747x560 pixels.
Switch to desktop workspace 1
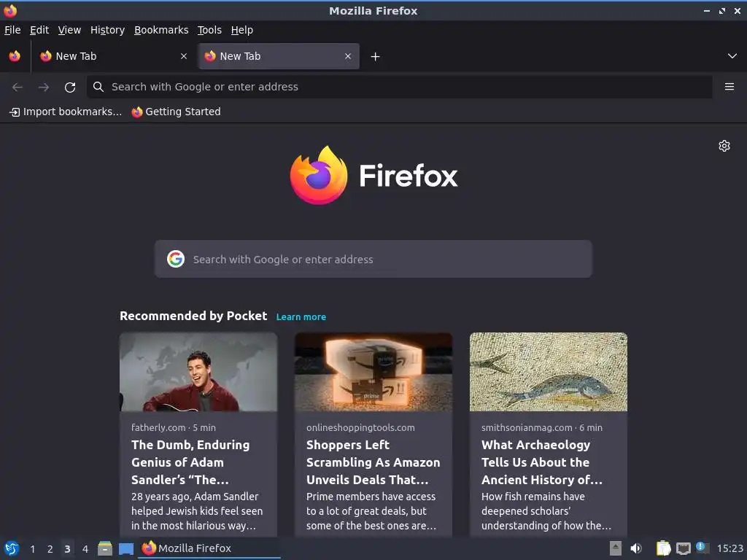tap(32, 549)
